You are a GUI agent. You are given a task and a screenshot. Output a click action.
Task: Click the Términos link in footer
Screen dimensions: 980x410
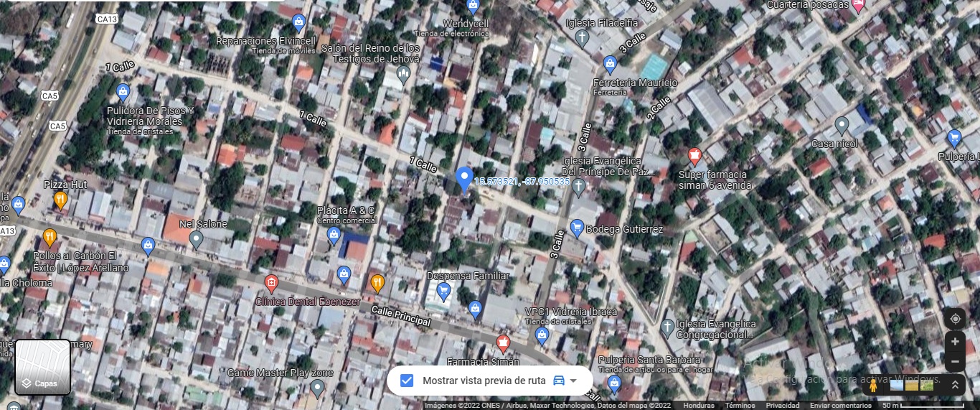coord(739,406)
